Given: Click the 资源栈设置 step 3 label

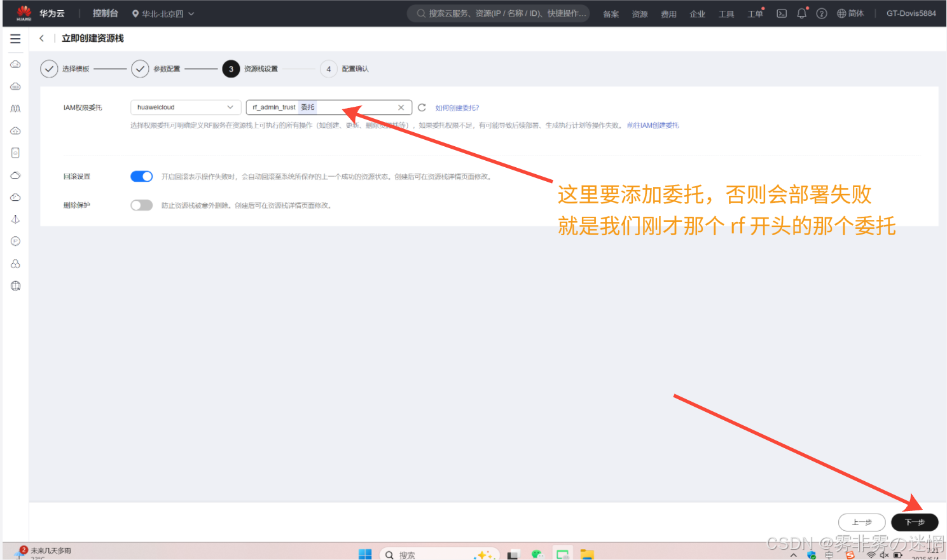Looking at the screenshot, I should click(x=261, y=69).
